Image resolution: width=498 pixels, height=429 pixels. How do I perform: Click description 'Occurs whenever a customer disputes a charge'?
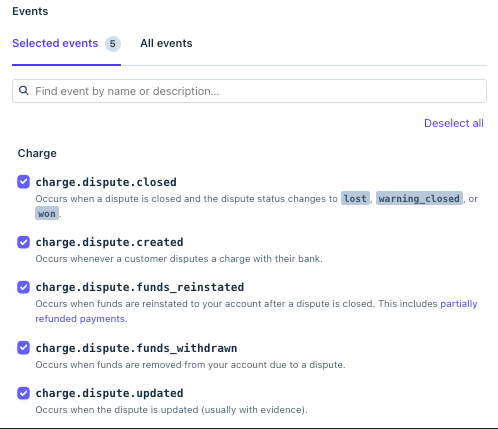179,259
